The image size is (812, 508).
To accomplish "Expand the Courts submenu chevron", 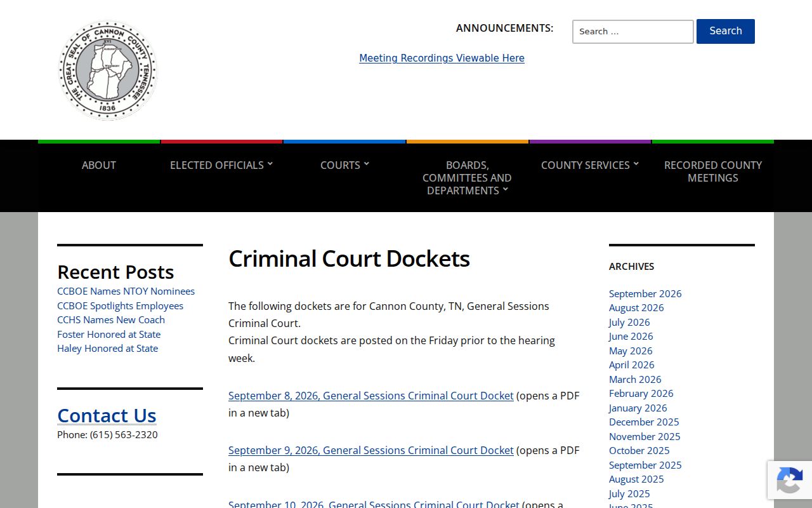I will (x=366, y=164).
